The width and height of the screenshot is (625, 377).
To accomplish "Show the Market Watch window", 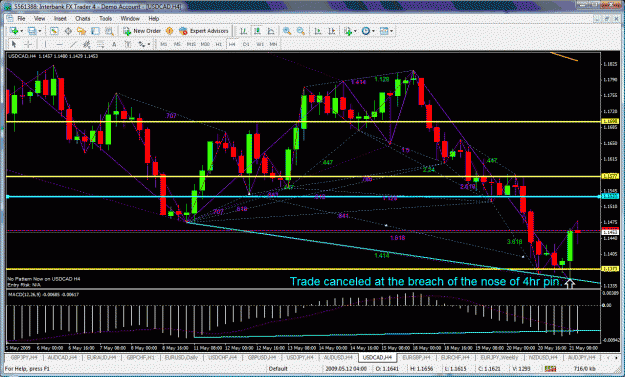I will (x=54, y=31).
